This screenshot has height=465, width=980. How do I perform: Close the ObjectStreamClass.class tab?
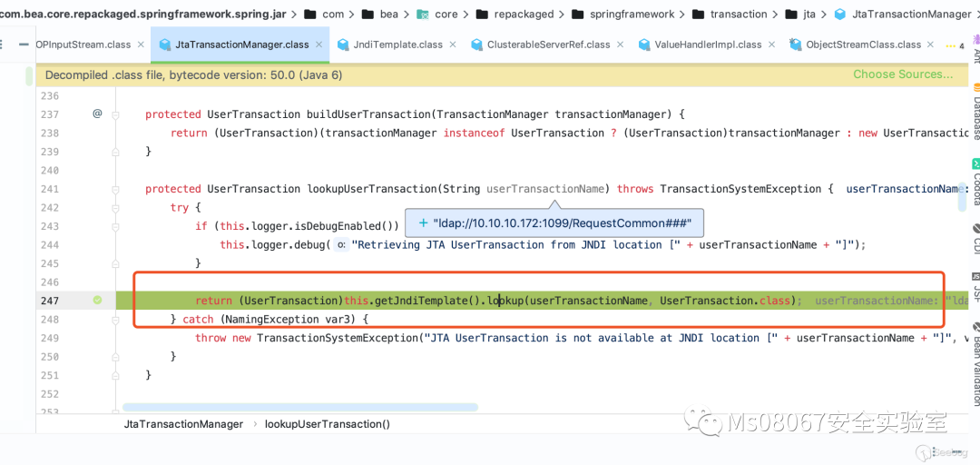point(931,45)
